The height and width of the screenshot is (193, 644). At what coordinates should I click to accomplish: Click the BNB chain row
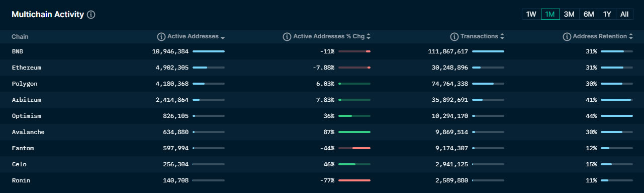pyautogui.click(x=322, y=51)
